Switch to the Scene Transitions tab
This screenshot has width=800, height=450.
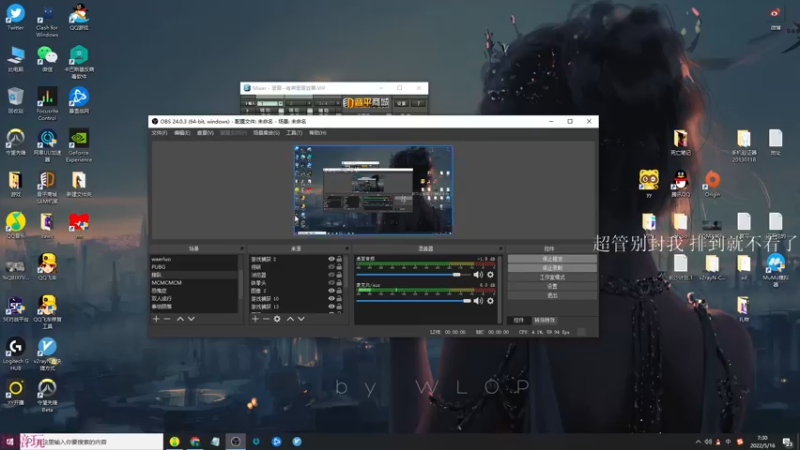coord(544,320)
